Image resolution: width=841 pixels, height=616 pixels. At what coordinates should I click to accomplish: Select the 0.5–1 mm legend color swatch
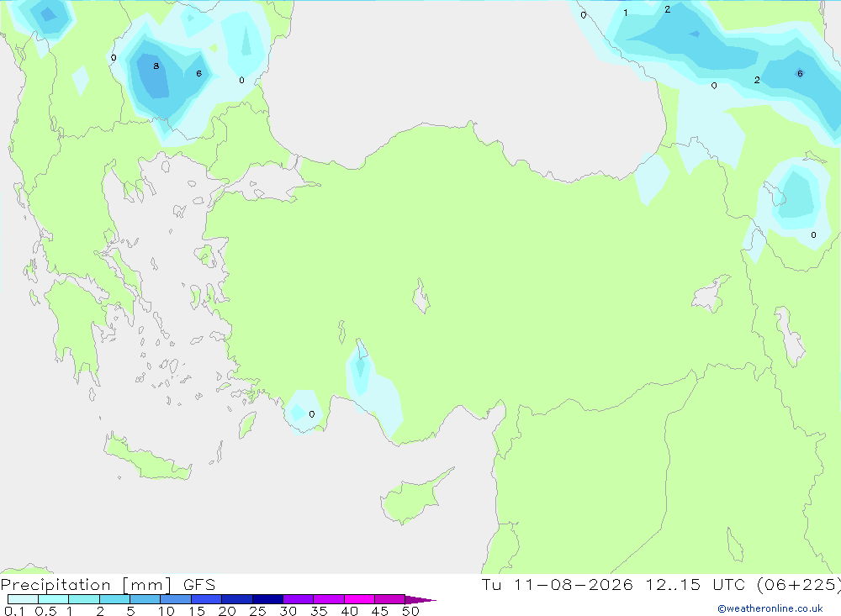pyautogui.click(x=54, y=599)
